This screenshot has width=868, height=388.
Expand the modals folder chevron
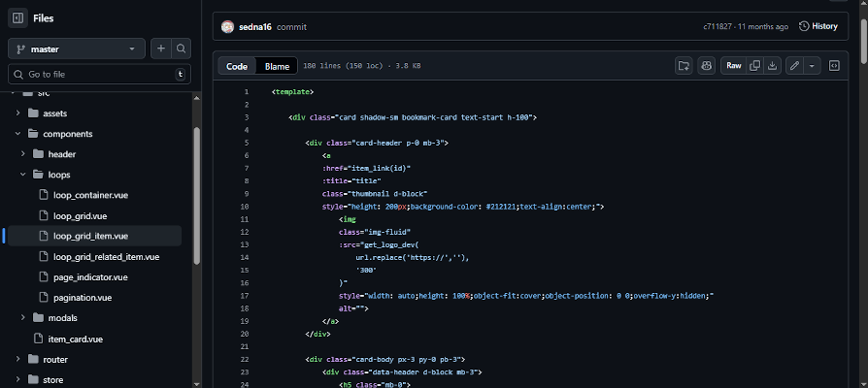(x=23, y=318)
